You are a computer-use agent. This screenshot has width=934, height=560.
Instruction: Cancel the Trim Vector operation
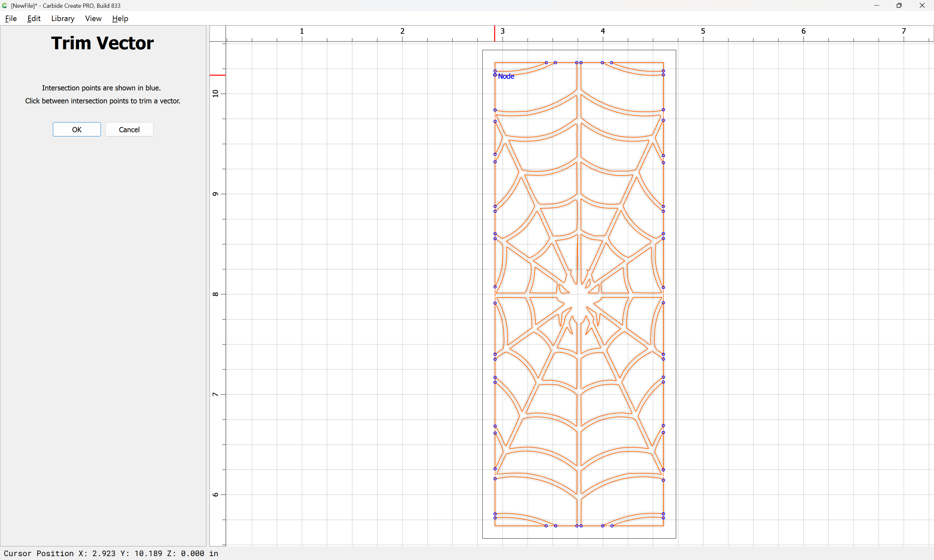129,129
